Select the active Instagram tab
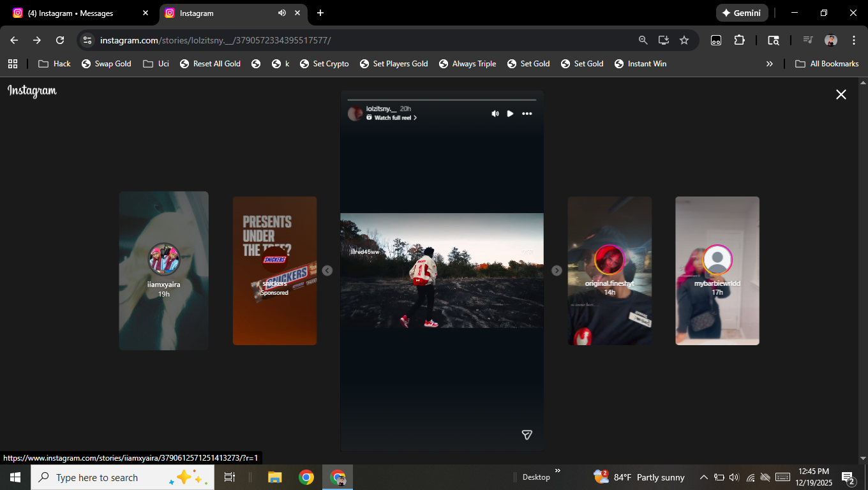 pyautogui.click(x=223, y=13)
